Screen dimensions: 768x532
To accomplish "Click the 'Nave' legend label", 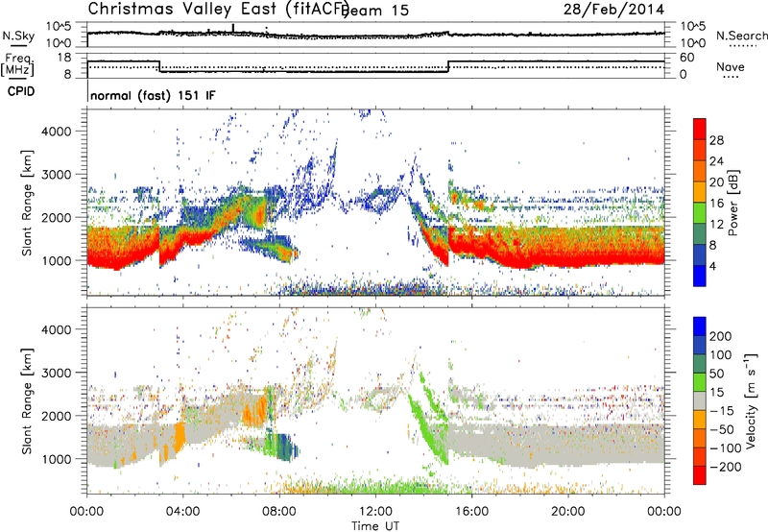I will [731, 66].
